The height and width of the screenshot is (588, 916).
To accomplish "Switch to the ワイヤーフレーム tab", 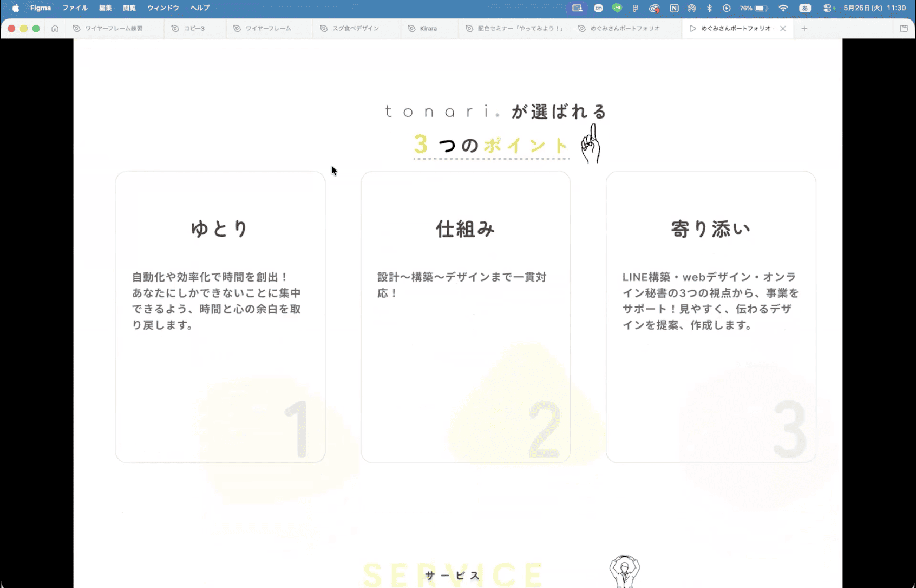I will pos(269,29).
